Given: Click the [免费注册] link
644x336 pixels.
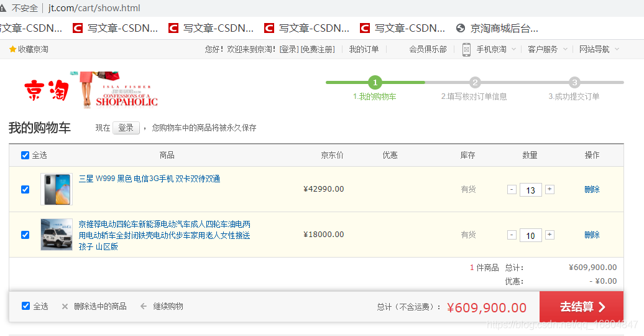Looking at the screenshot, I should coord(318,49).
